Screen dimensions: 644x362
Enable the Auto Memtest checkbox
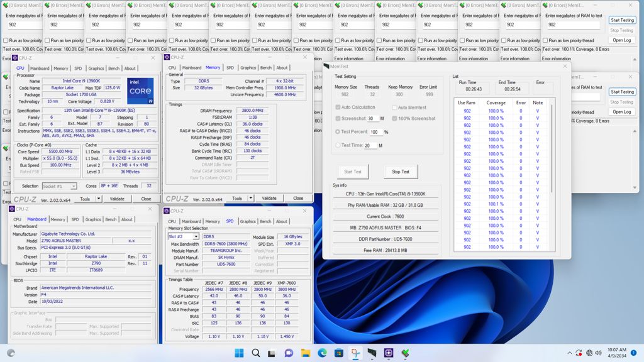(396, 107)
